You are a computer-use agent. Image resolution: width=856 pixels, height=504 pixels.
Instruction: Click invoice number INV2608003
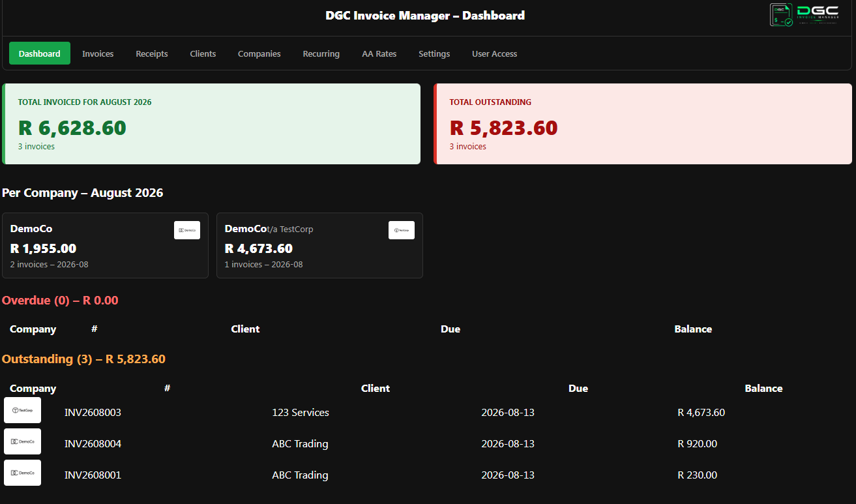(x=93, y=412)
